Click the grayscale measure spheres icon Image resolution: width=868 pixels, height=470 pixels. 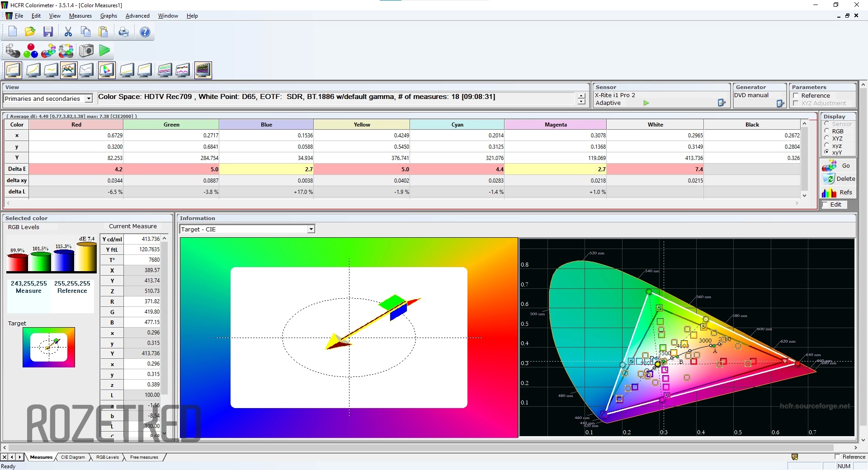[13, 51]
